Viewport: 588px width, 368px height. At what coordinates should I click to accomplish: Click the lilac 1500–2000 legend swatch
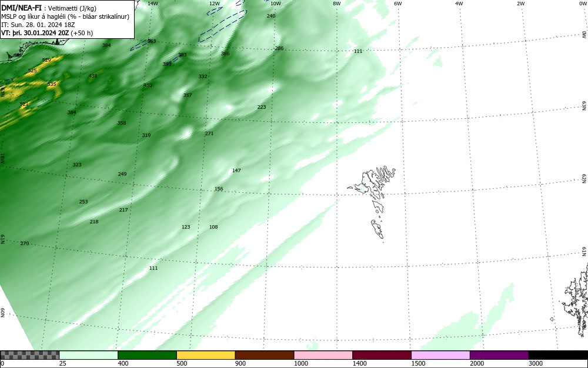(x=440, y=355)
